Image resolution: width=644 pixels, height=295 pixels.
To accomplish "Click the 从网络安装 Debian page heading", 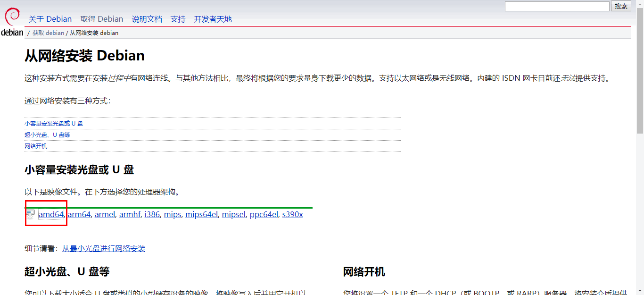I will [x=84, y=56].
